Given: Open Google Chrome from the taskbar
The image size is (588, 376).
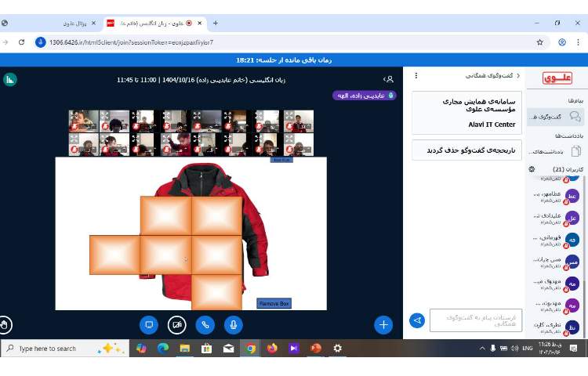Looking at the screenshot, I should [251, 349].
